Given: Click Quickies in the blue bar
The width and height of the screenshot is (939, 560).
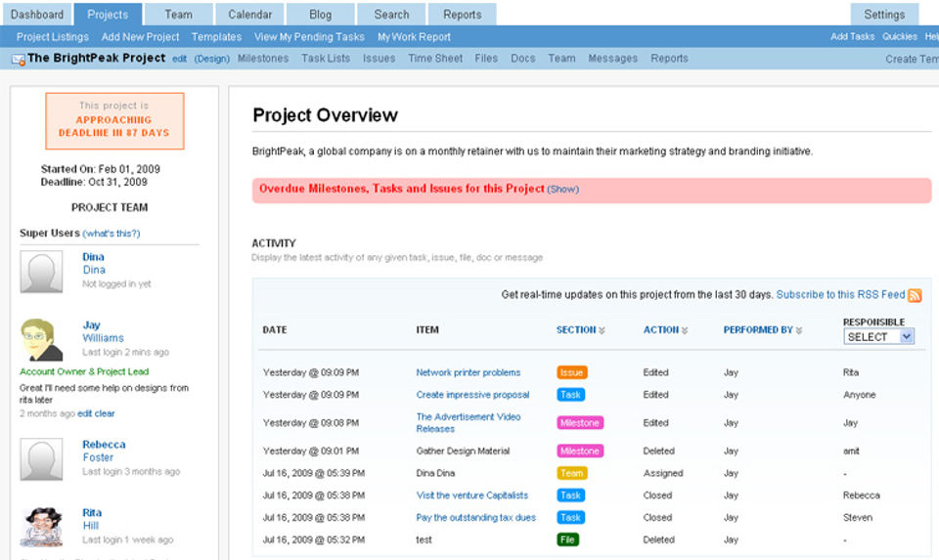Looking at the screenshot, I should coord(900,36).
